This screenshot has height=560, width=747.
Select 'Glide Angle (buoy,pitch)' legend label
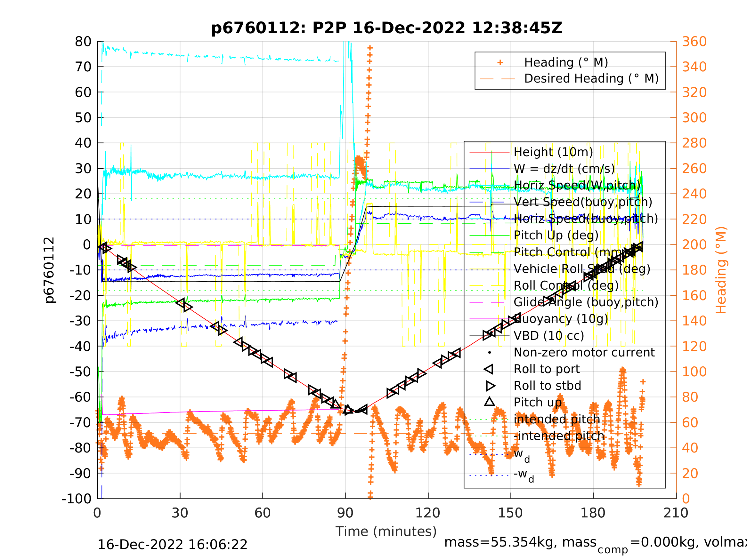pos(586,302)
